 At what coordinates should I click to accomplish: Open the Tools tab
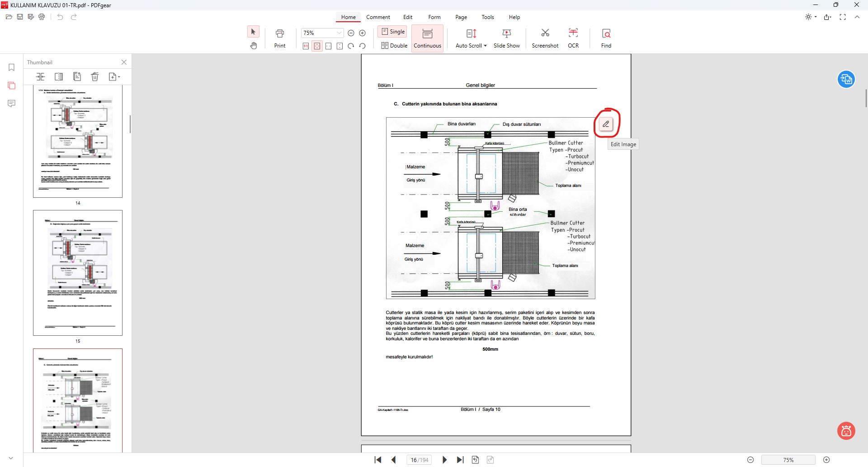click(487, 17)
